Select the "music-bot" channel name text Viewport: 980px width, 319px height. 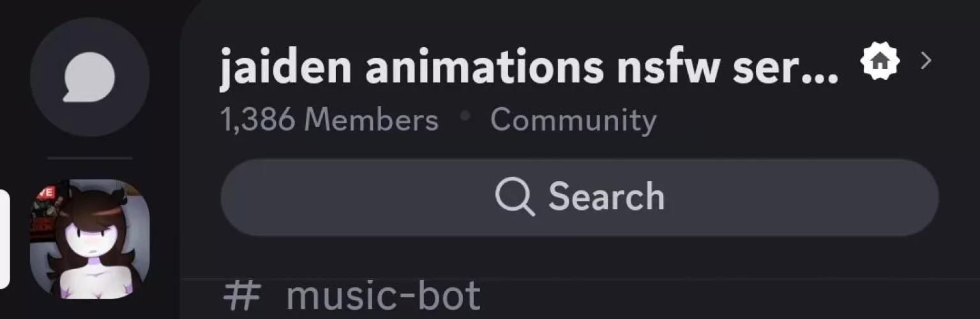tap(383, 296)
